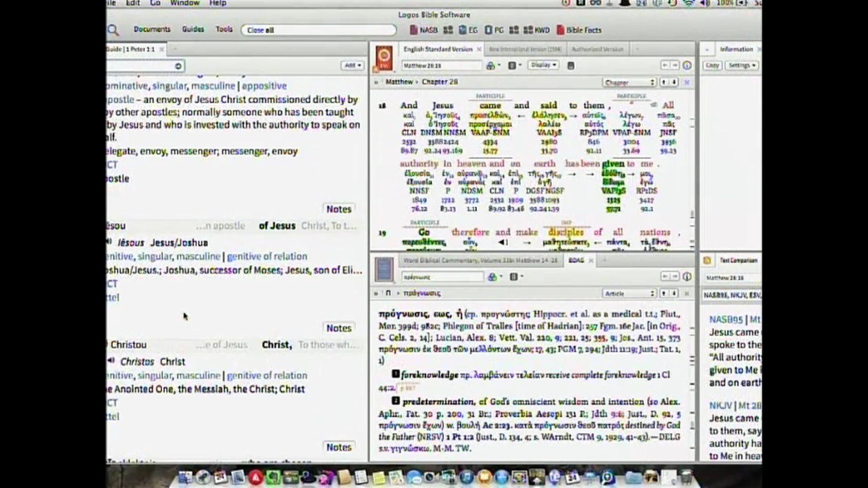Click the forward navigation arrow in BDAG panel
The height and width of the screenshot is (488, 868).
point(675,277)
